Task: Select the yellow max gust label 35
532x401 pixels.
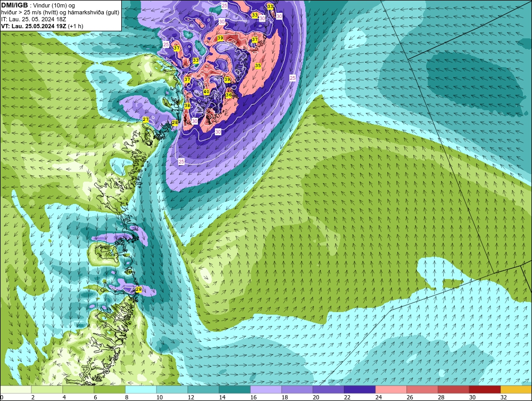Action: pos(258,66)
